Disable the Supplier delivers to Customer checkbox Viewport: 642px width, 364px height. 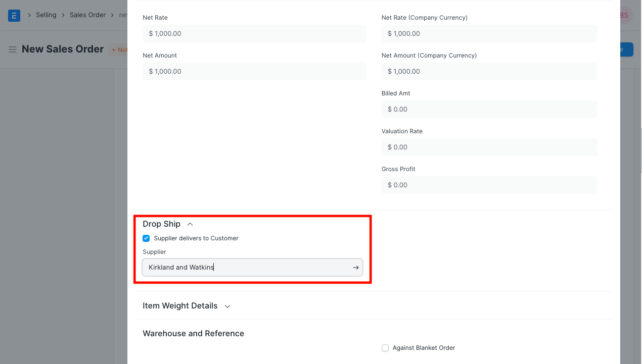pos(146,238)
